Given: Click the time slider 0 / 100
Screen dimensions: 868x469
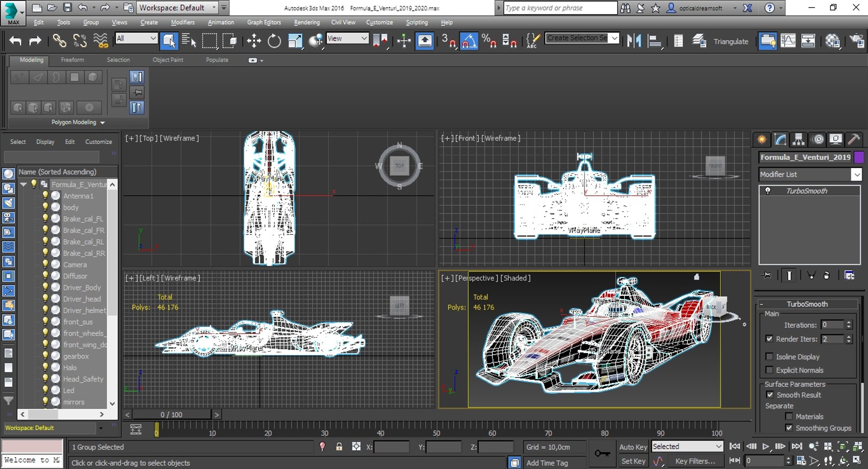Looking at the screenshot, I should (171, 414).
